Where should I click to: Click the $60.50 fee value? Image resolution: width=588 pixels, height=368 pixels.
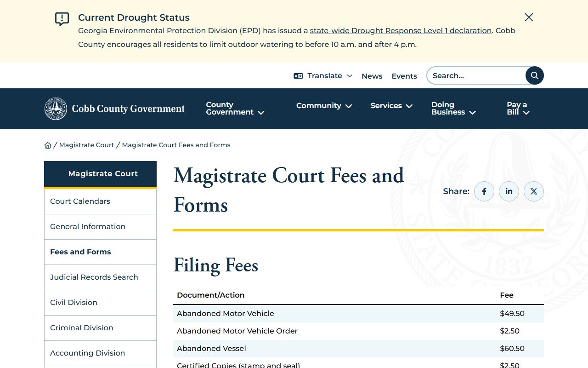tap(512, 349)
